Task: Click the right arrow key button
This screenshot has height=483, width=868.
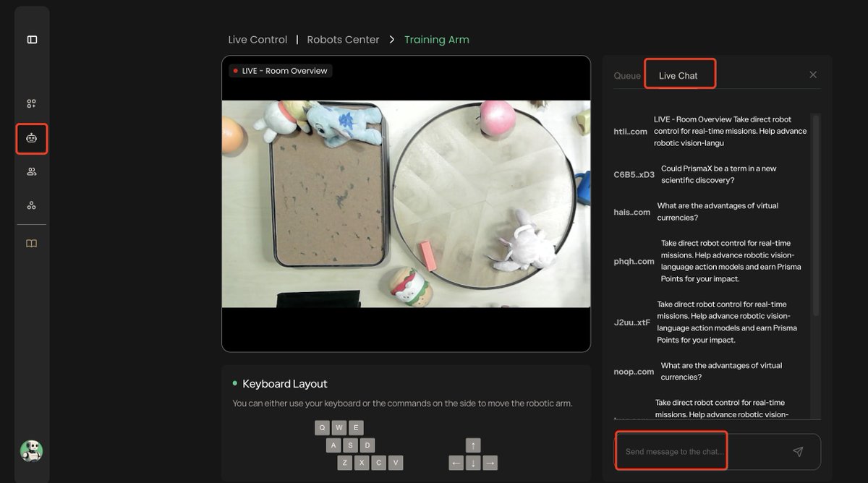Action: pyautogui.click(x=490, y=463)
